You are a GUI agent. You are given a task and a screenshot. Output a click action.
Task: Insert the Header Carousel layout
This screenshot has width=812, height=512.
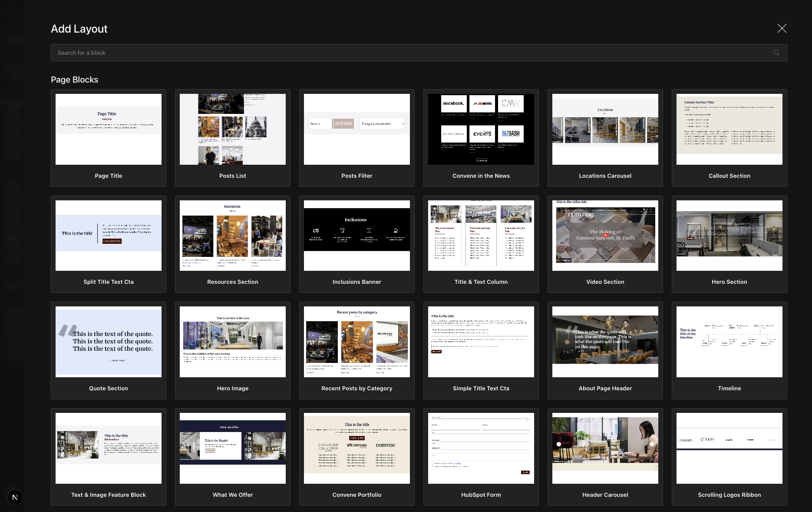click(605, 457)
